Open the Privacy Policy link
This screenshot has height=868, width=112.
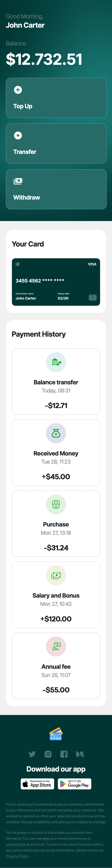(x=17, y=856)
